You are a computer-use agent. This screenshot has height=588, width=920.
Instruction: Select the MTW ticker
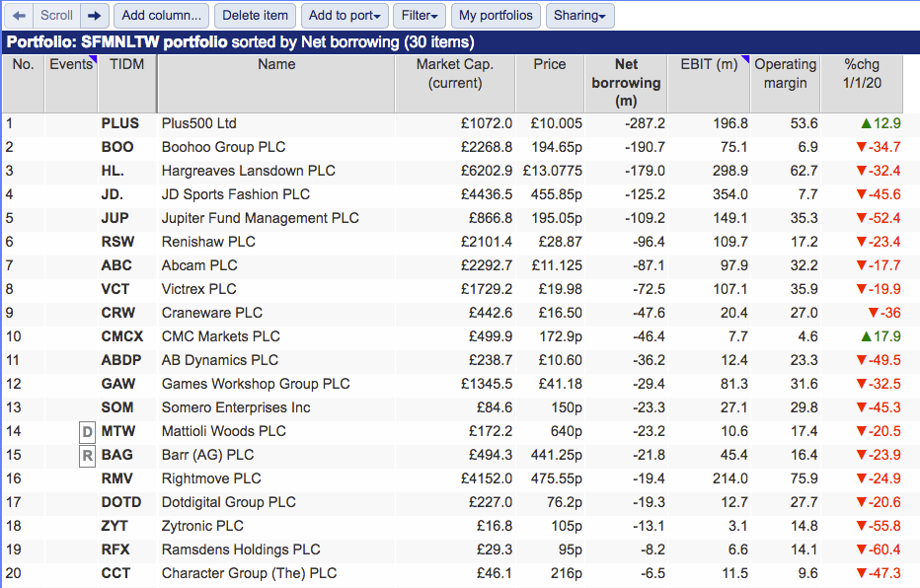point(118,431)
